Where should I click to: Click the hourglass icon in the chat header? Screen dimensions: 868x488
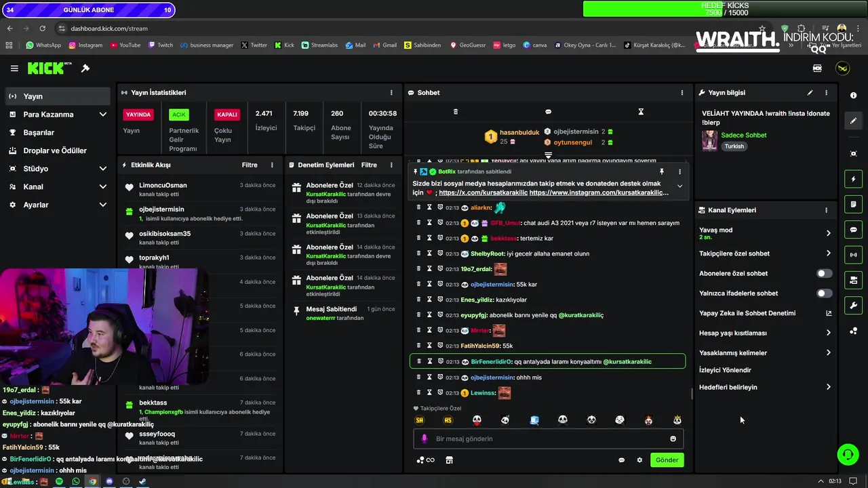tap(641, 112)
